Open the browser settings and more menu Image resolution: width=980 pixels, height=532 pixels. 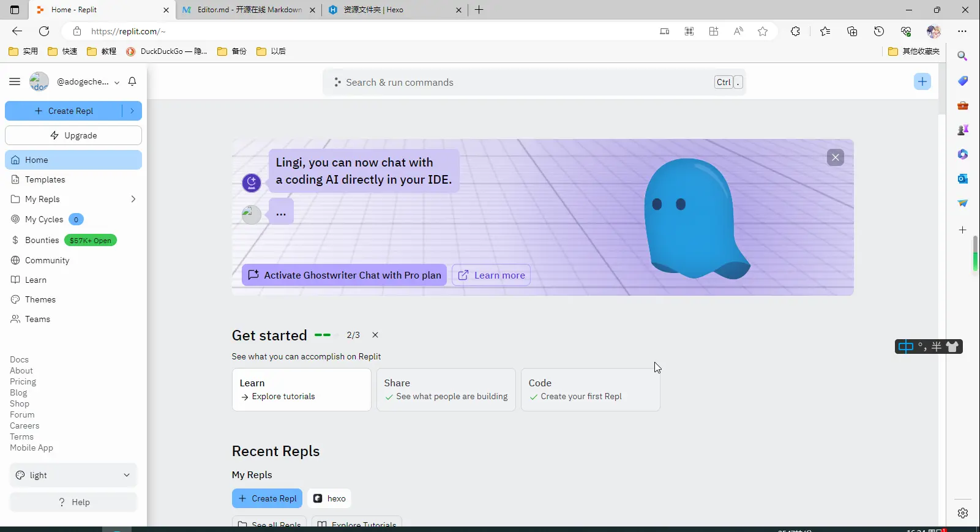coord(962,31)
